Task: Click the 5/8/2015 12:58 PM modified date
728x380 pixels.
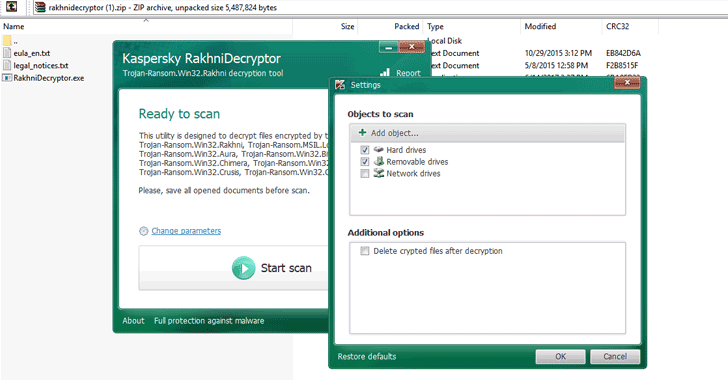Action: click(556, 66)
